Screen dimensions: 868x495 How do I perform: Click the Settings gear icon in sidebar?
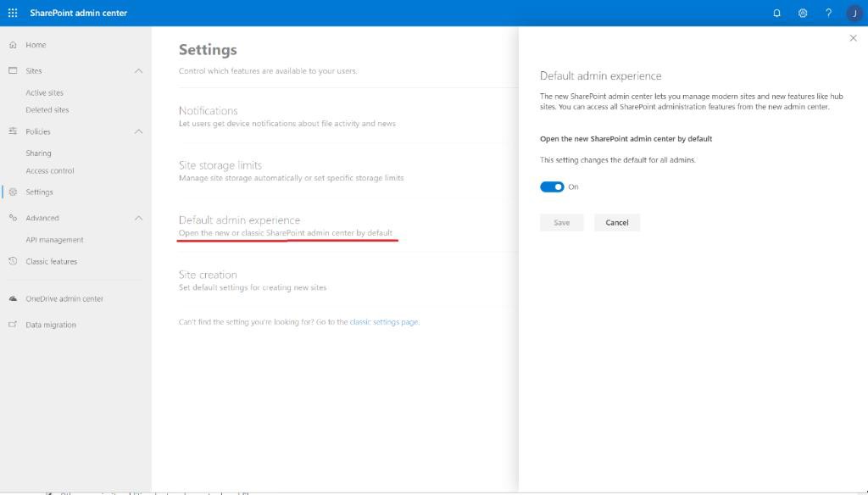pyautogui.click(x=13, y=192)
